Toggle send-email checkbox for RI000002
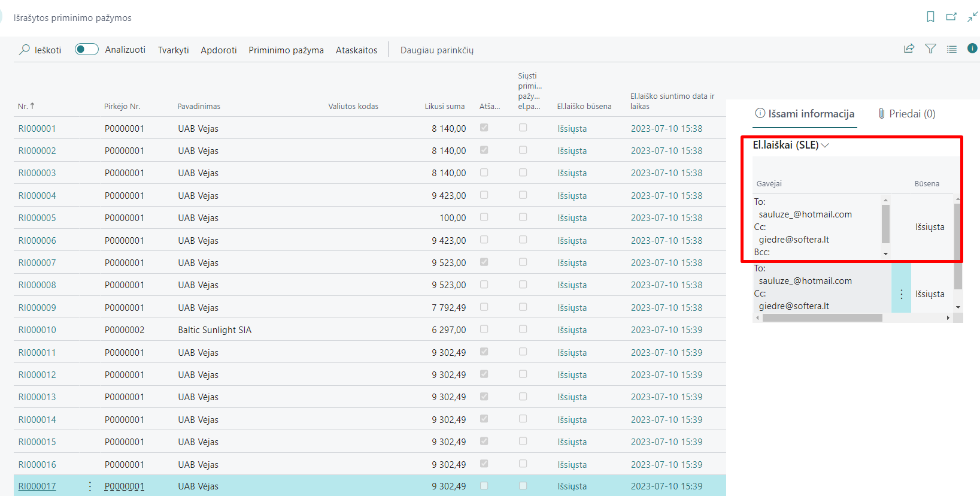Image resolution: width=980 pixels, height=496 pixels. coord(523,150)
